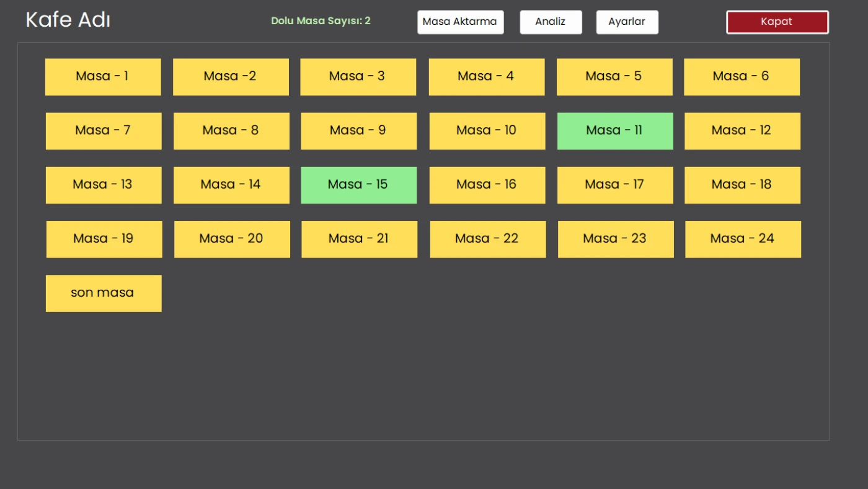Click the Dolu Masa Sayısı label
This screenshot has height=489, width=868.
point(321,21)
